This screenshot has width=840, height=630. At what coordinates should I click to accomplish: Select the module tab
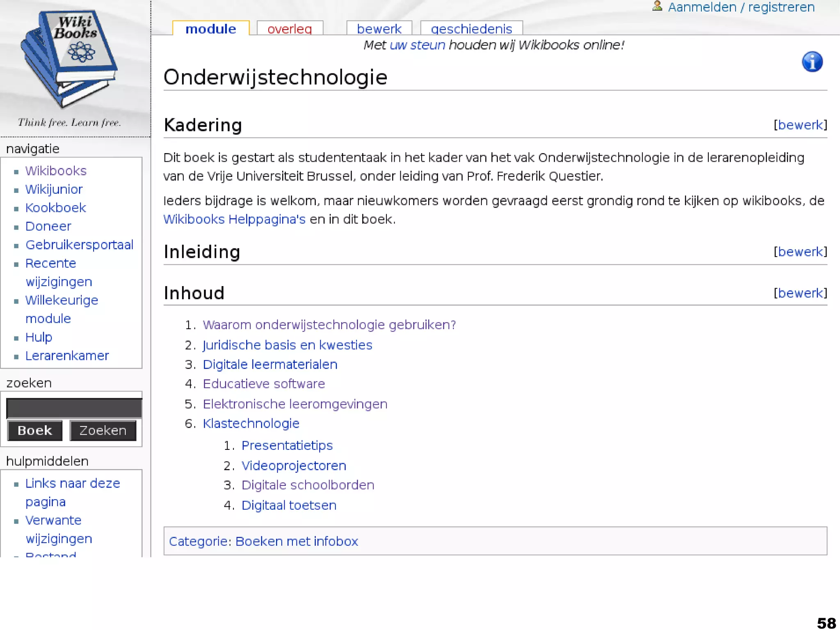click(211, 29)
